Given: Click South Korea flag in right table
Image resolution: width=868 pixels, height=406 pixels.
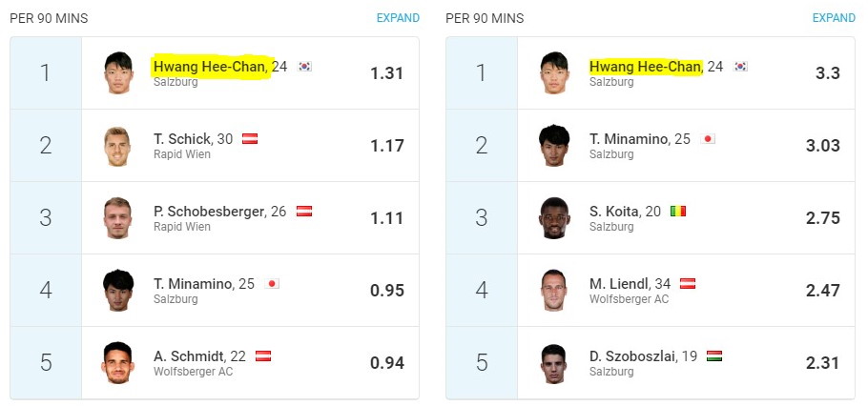Looking at the screenshot, I should click(741, 67).
